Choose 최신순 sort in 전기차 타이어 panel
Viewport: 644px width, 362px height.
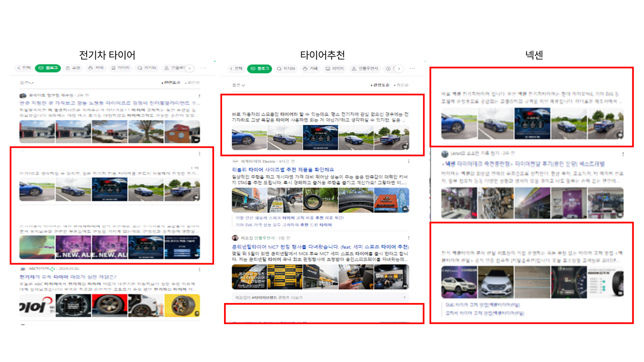pyautogui.click(x=193, y=82)
